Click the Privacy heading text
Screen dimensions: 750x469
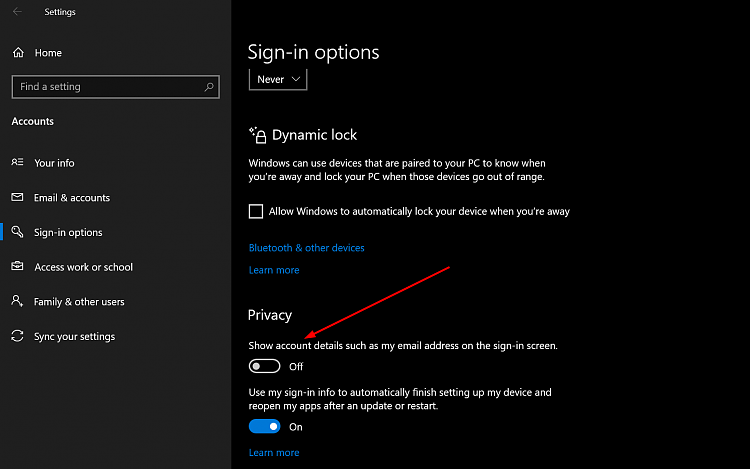(270, 315)
